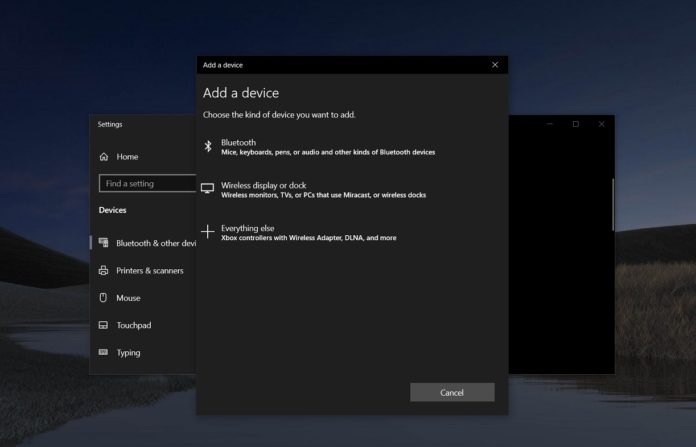Close the Add a device dialog

[495, 65]
